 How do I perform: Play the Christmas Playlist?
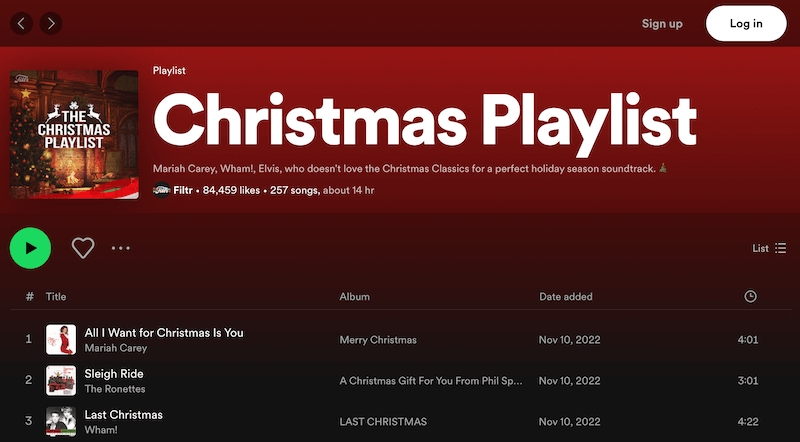click(30, 248)
